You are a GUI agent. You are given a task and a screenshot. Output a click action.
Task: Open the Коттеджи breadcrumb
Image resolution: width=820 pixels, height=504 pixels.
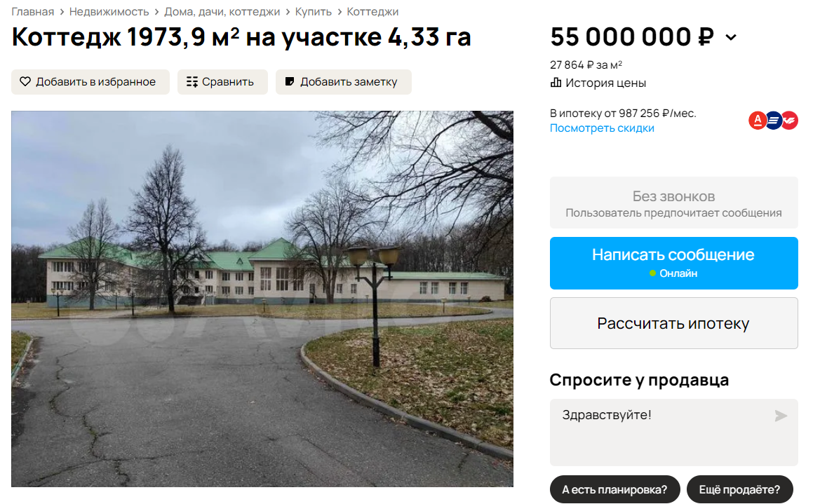(x=372, y=11)
